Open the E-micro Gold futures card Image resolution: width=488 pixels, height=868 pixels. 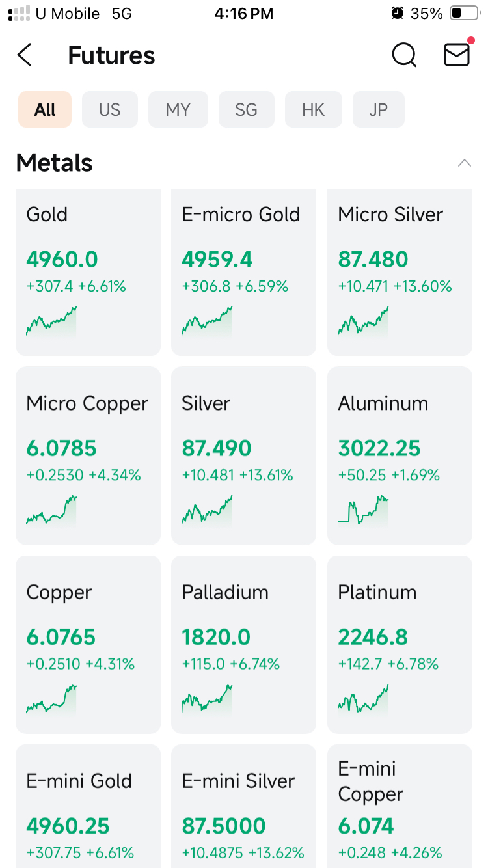tap(243, 272)
